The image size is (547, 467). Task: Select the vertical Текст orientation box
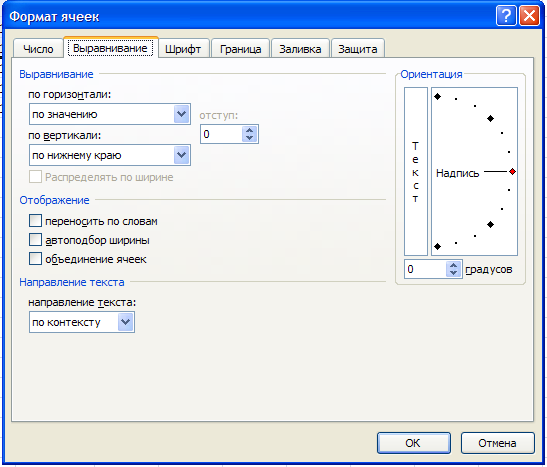click(416, 172)
